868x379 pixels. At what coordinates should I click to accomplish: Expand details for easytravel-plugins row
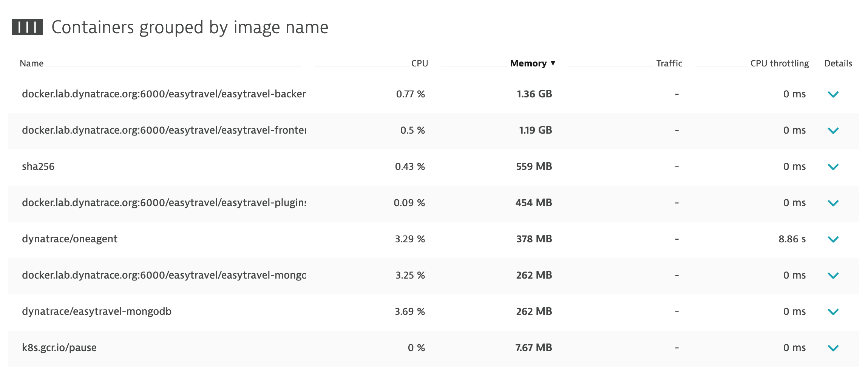pyautogui.click(x=833, y=203)
